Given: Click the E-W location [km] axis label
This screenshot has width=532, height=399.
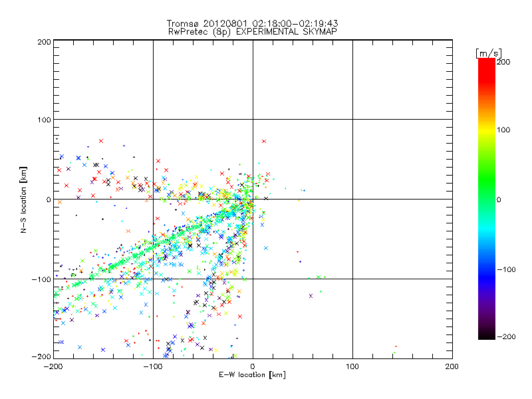Looking at the screenshot, I should coord(253,374).
